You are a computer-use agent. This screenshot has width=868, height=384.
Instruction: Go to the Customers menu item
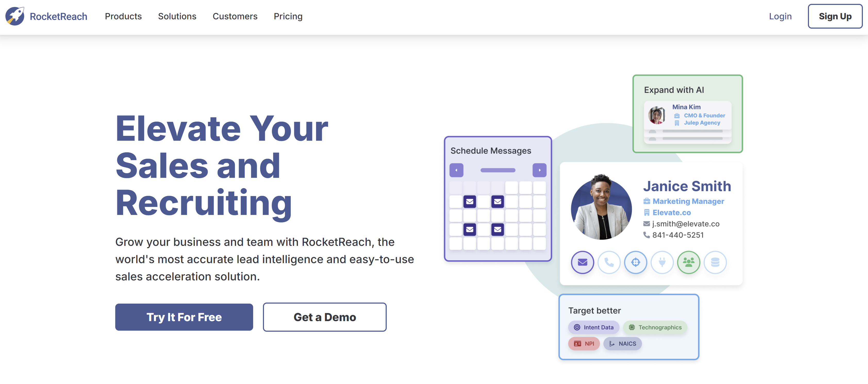point(235,16)
